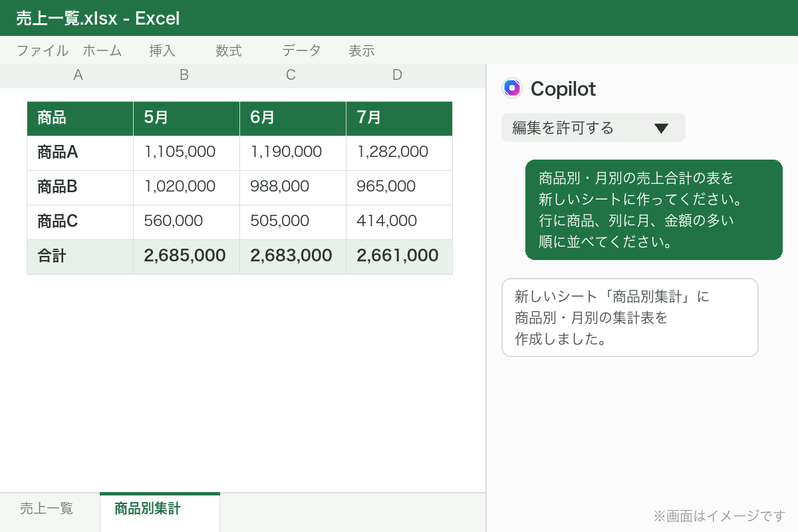Open the 表示 menu
Screen dimensions: 798x532
(x=362, y=51)
